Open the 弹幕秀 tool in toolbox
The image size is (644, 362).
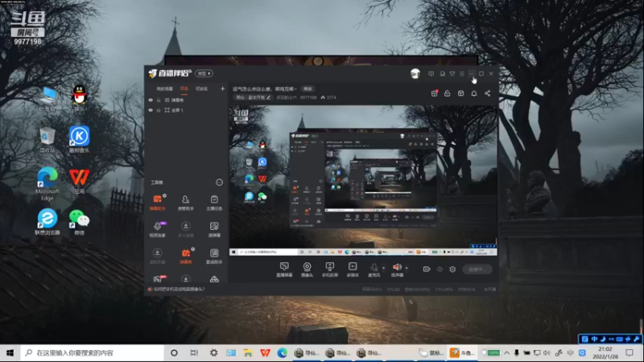[186, 256]
